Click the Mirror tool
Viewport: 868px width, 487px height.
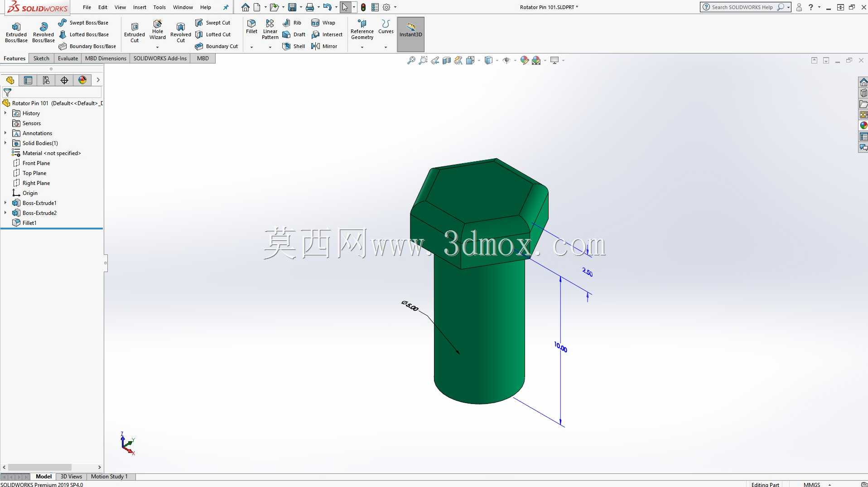[x=324, y=46]
